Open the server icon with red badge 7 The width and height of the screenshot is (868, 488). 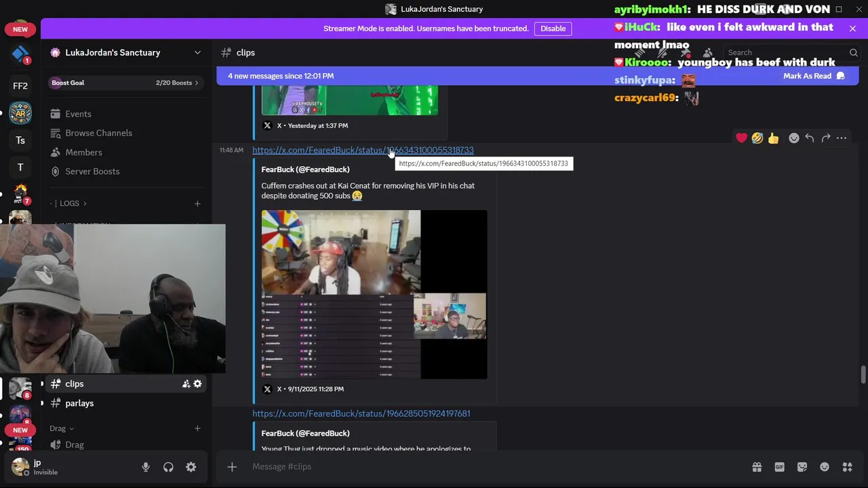[20, 195]
